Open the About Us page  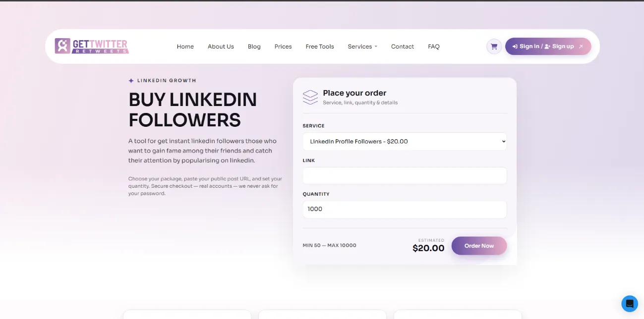[221, 47]
